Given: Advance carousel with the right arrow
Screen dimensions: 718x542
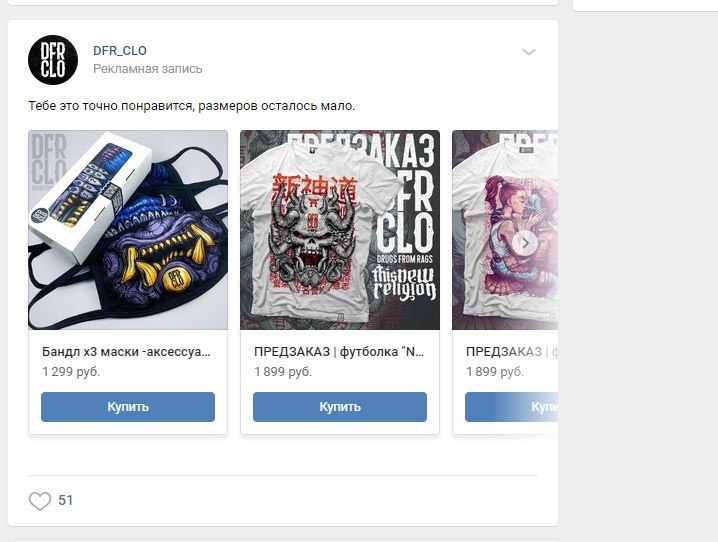Looking at the screenshot, I should point(525,243).
